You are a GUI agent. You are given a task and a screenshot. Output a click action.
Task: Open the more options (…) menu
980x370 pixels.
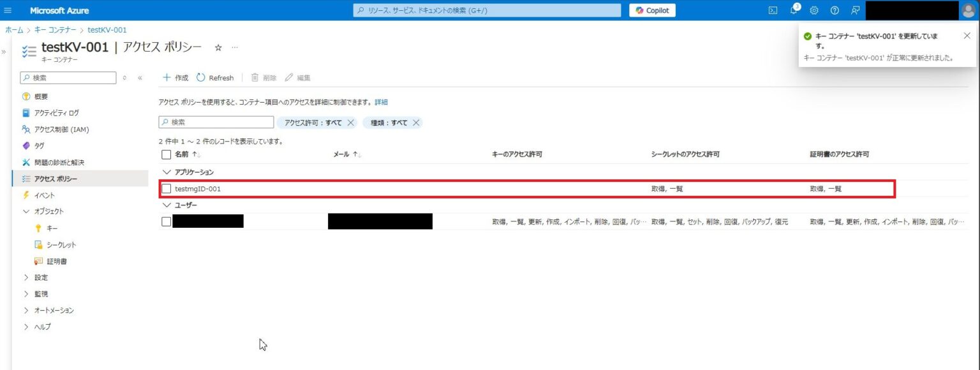(234, 47)
